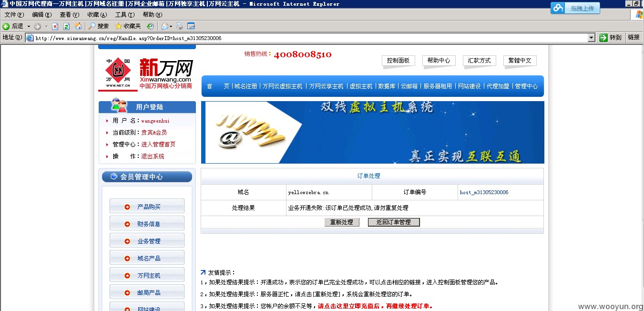Viewport: 644px width, 311px height.
Task: Open the 帮助(H) menu
Action: (x=152, y=15)
